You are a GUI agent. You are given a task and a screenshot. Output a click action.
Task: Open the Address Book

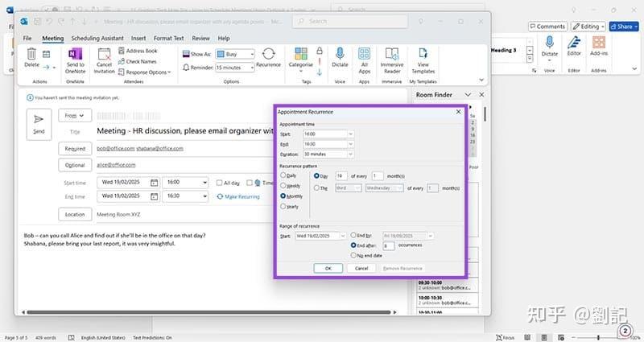[x=138, y=51]
